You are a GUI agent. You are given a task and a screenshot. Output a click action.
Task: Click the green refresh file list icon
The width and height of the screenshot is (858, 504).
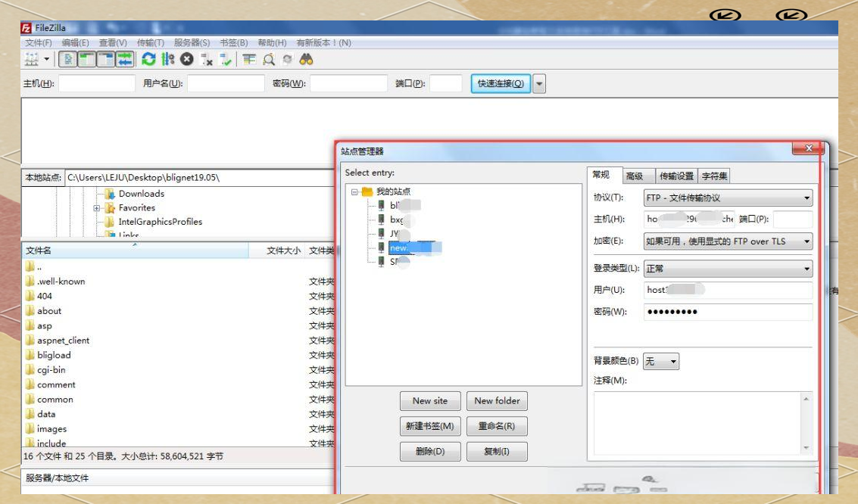[x=148, y=59]
